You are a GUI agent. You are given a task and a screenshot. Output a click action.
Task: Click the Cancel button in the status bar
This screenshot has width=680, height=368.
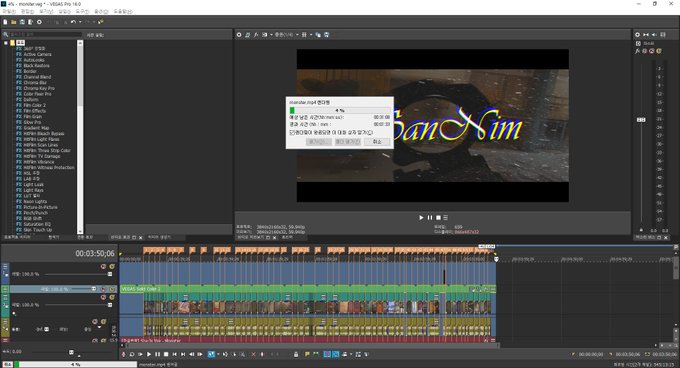point(7,365)
